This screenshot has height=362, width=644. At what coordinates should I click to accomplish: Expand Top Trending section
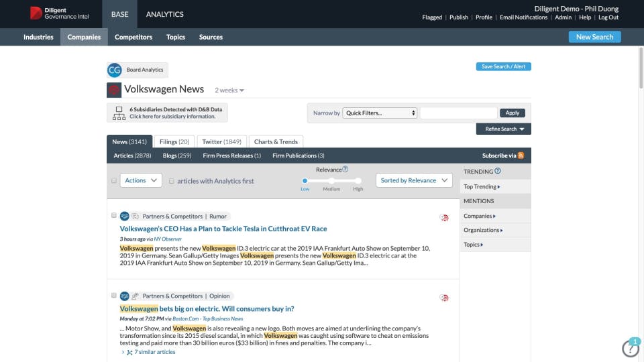coord(482,186)
